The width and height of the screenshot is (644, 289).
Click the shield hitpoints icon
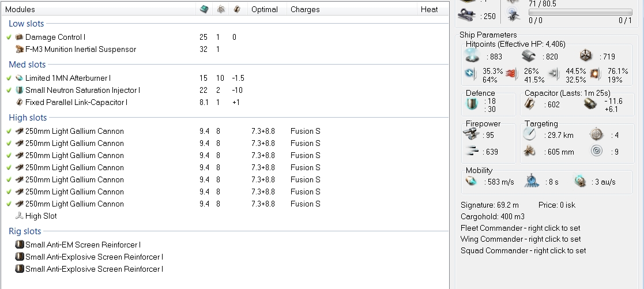click(x=473, y=56)
